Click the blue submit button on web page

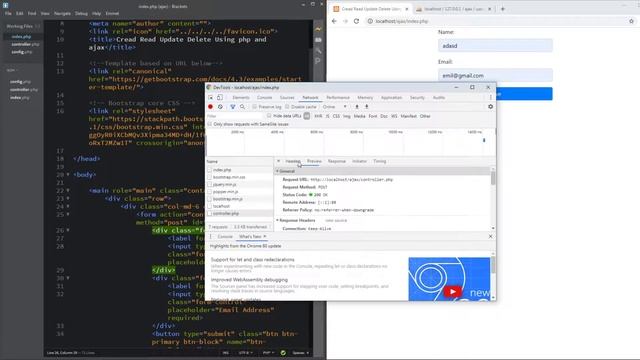coord(495,94)
